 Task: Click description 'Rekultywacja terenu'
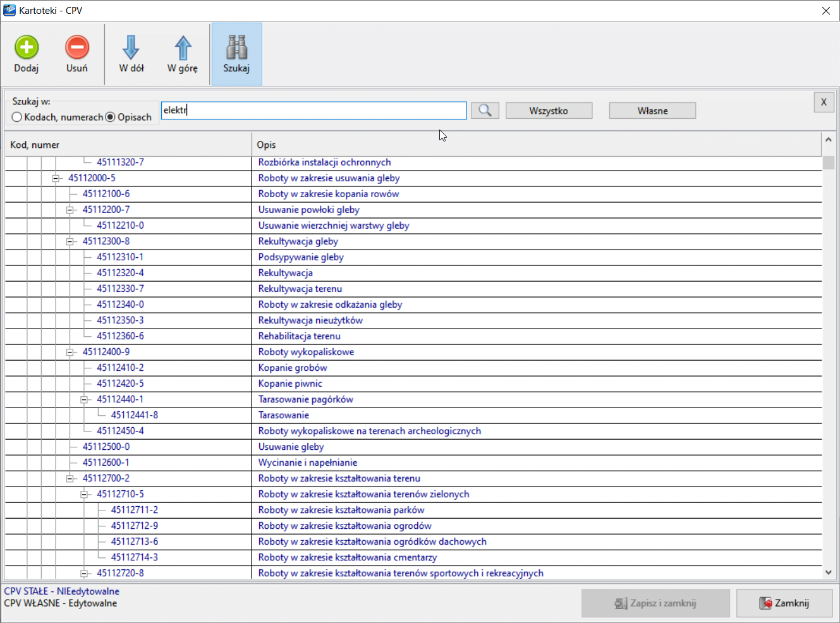[x=300, y=289]
